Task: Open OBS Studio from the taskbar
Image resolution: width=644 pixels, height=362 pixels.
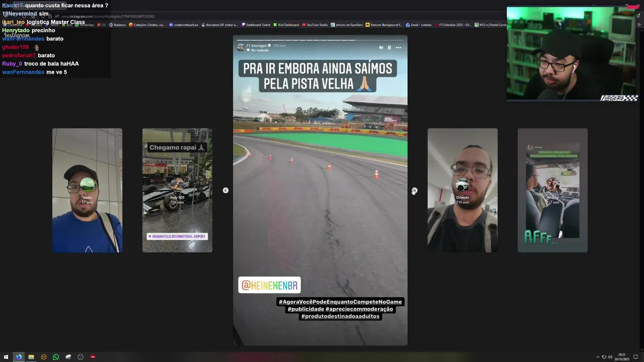Action: 80,357
